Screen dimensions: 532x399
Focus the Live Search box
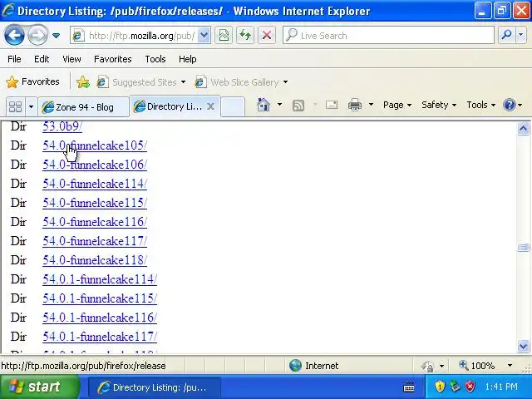point(388,35)
